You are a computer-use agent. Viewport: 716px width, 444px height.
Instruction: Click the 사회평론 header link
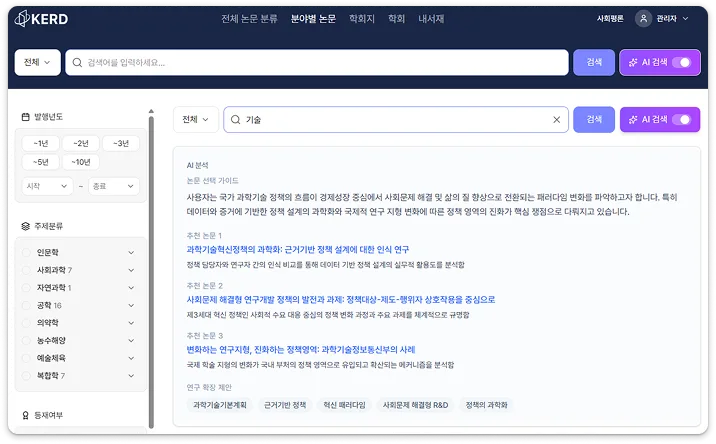(610, 19)
